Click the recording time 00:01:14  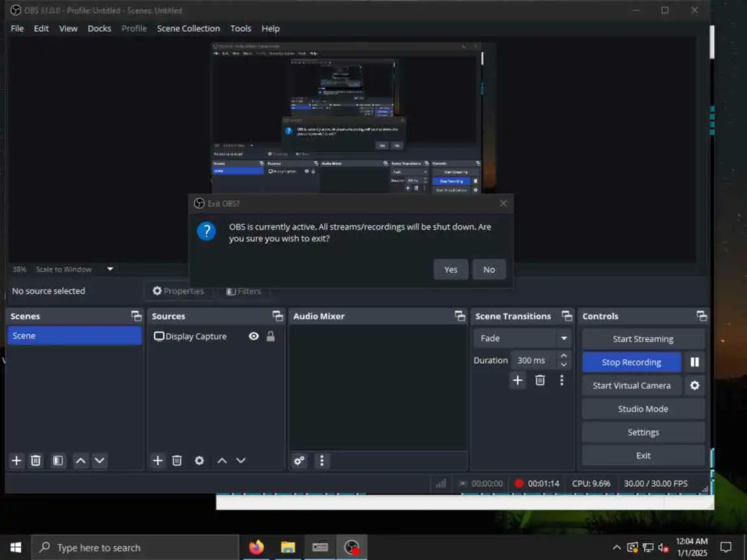(x=543, y=484)
